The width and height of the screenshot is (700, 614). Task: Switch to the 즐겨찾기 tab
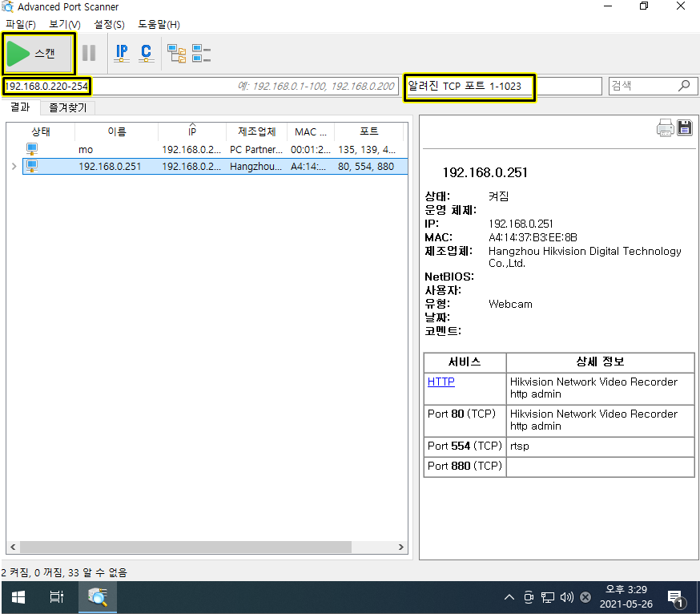(67, 107)
